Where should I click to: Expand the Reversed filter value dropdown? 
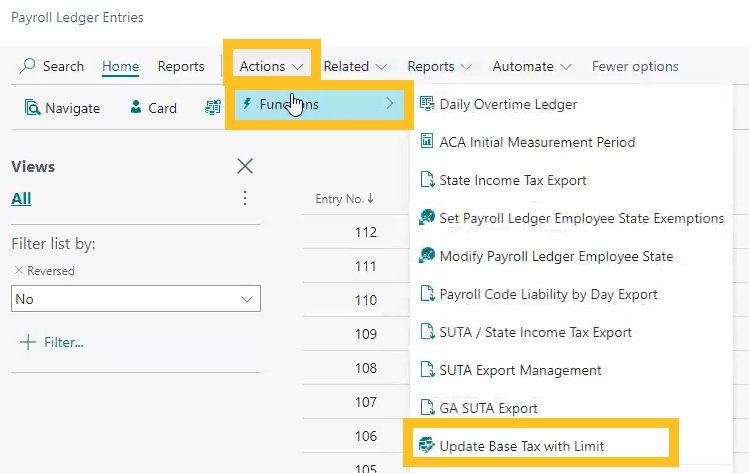point(246,299)
